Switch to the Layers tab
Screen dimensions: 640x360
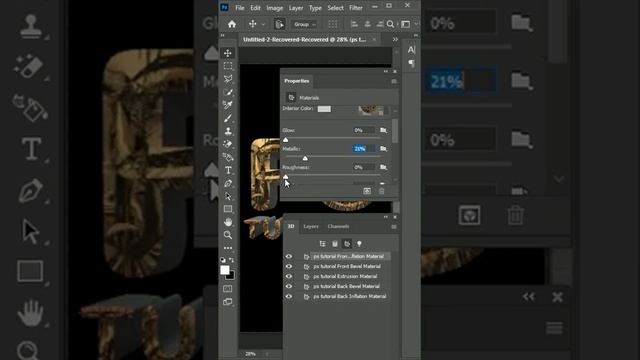(311, 227)
